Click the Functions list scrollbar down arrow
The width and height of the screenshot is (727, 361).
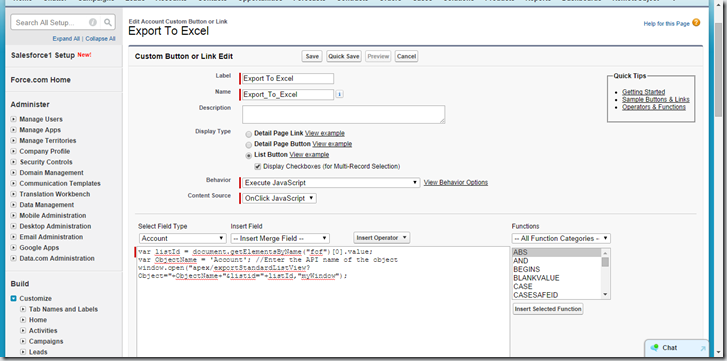point(605,295)
